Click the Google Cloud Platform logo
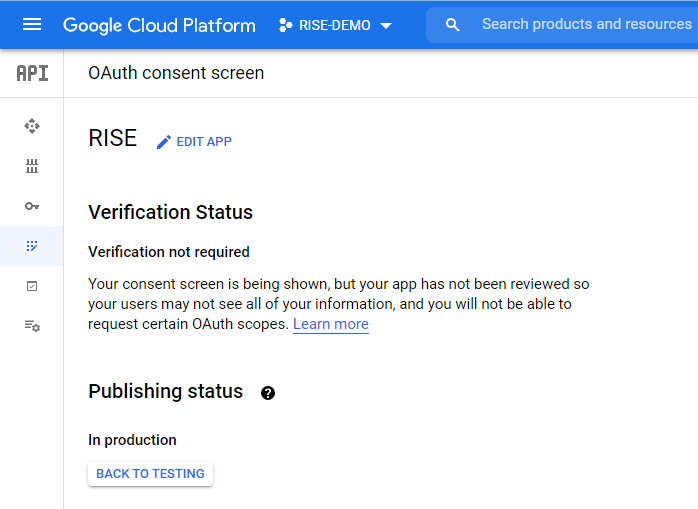This screenshot has height=509, width=698. [159, 25]
